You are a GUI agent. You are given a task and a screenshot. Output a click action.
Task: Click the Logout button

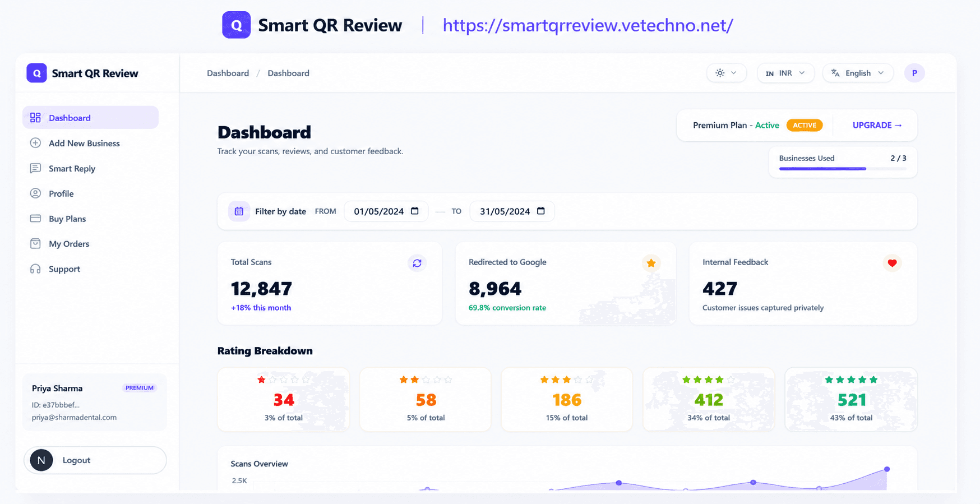(x=95, y=460)
